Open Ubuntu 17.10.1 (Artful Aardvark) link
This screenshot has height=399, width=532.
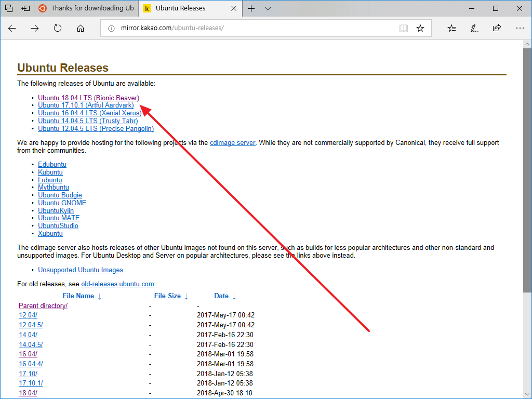[86, 105]
